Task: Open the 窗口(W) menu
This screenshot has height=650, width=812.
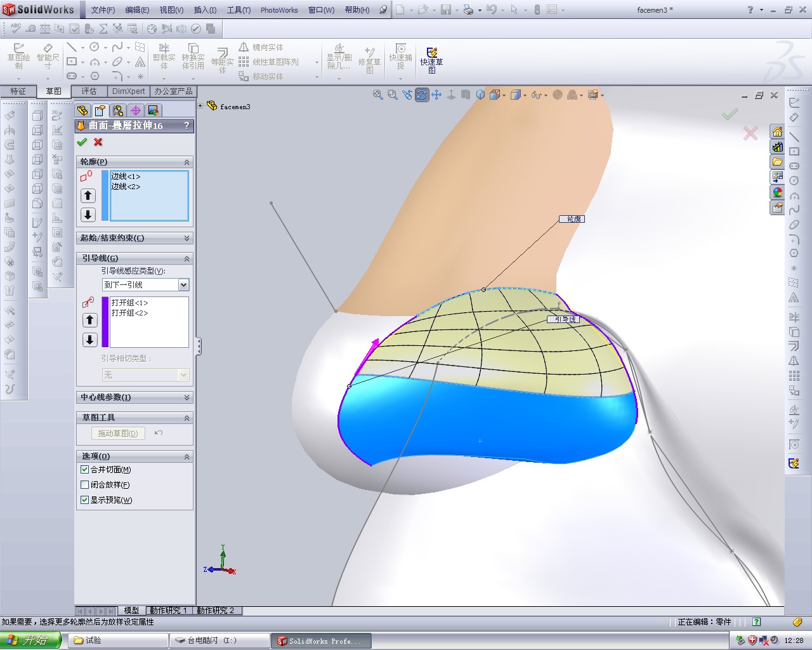Action: click(x=321, y=10)
